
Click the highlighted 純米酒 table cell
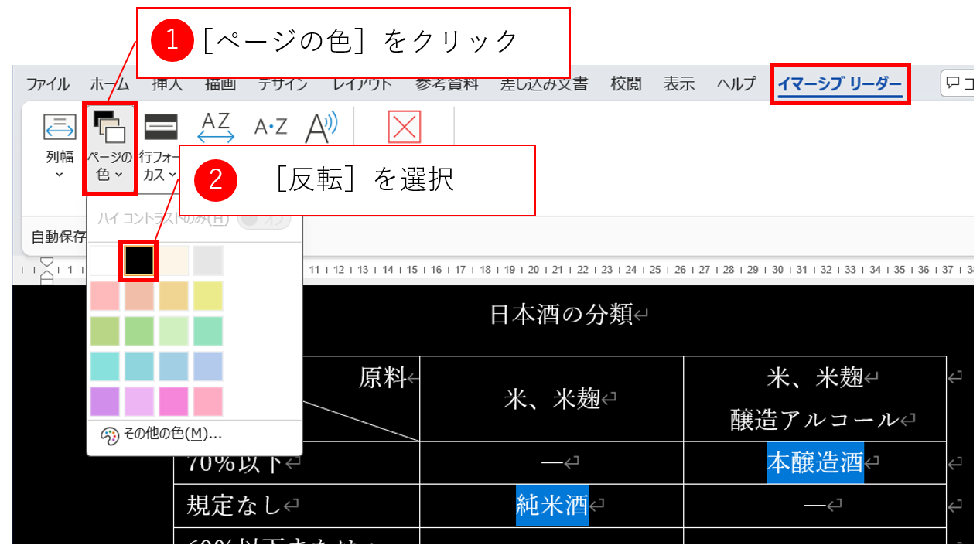click(551, 505)
